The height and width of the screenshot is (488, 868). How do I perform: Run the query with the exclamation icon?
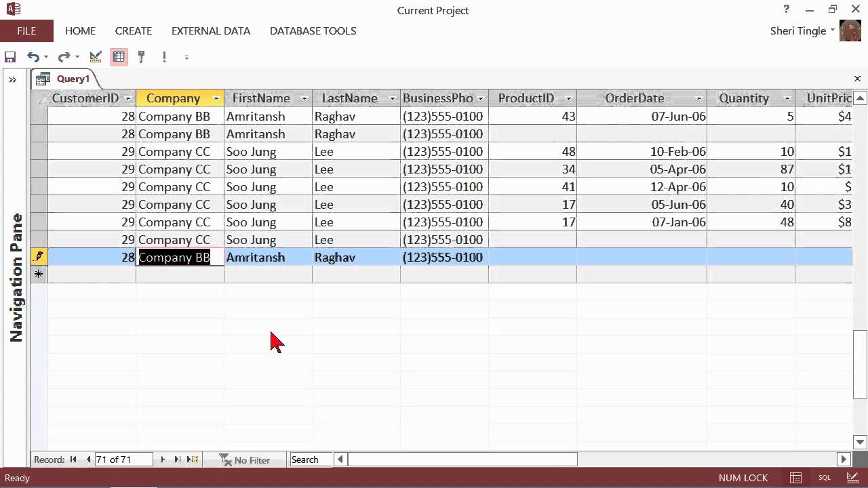click(164, 57)
